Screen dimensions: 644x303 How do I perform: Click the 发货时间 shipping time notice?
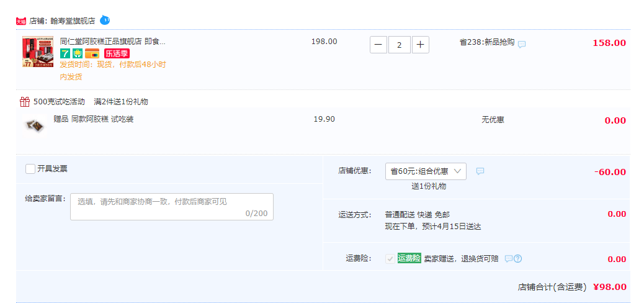113,70
